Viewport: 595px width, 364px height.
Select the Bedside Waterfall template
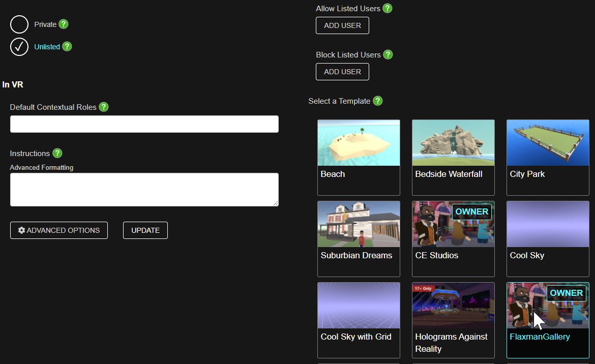(x=453, y=157)
